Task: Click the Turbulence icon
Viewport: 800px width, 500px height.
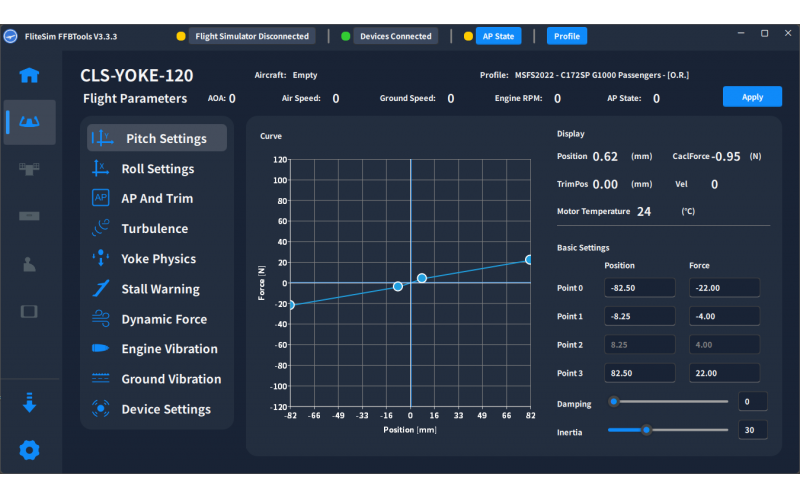Action: [x=100, y=229]
